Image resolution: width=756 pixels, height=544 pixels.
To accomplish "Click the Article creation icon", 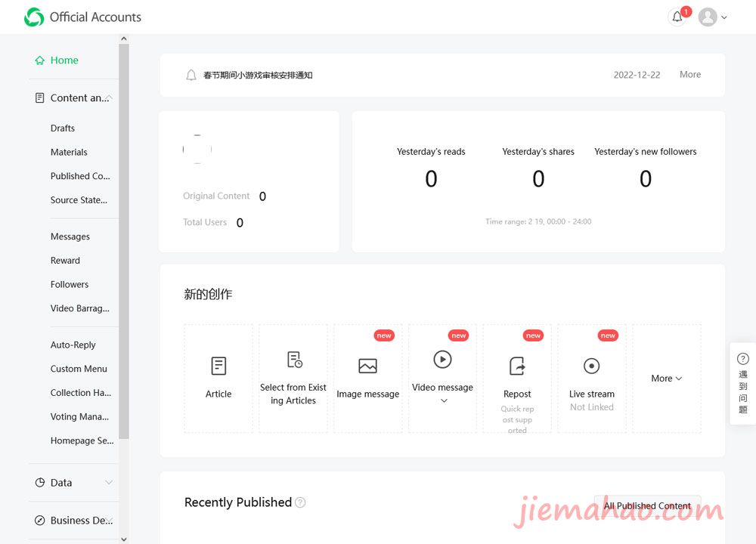I will (x=218, y=366).
